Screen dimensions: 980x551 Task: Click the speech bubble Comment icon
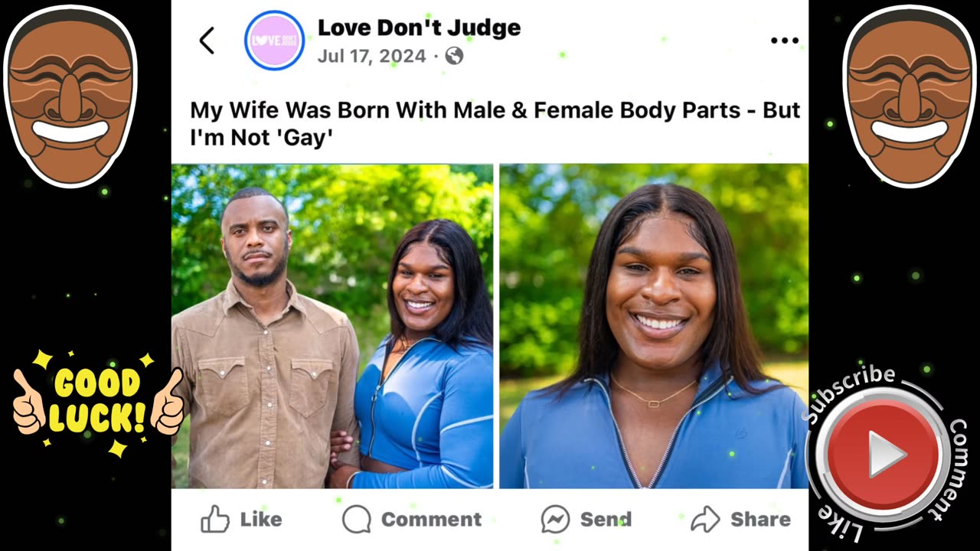coord(357,520)
